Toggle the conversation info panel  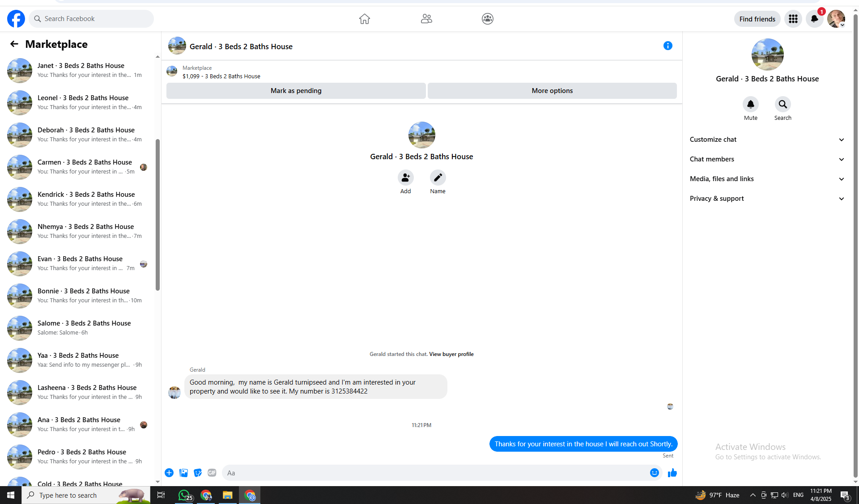[668, 46]
